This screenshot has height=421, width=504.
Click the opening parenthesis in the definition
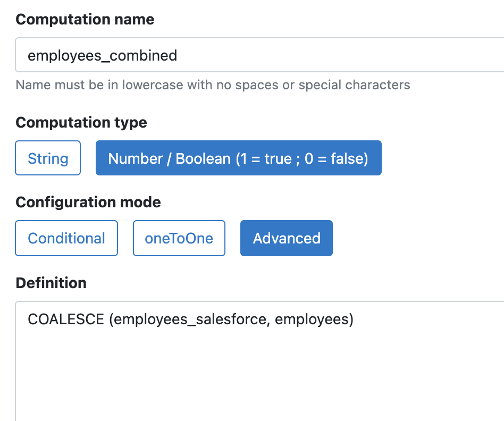[111, 319]
